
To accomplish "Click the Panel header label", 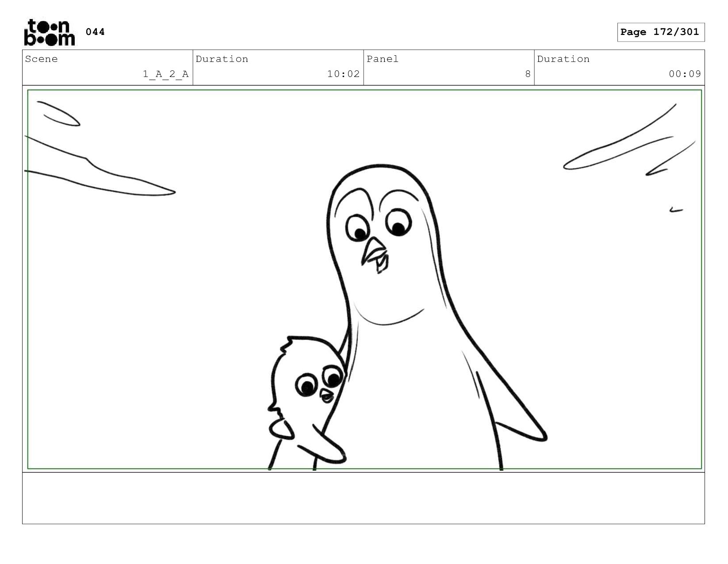I will [383, 59].
